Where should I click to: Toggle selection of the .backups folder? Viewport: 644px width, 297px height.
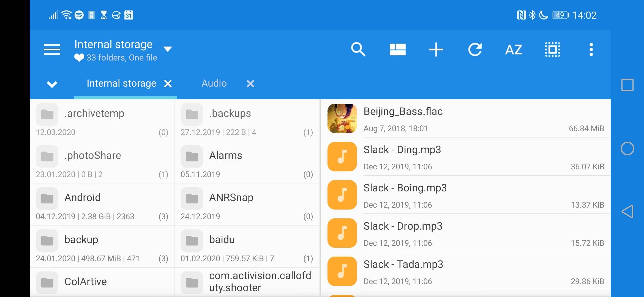pyautogui.click(x=192, y=114)
